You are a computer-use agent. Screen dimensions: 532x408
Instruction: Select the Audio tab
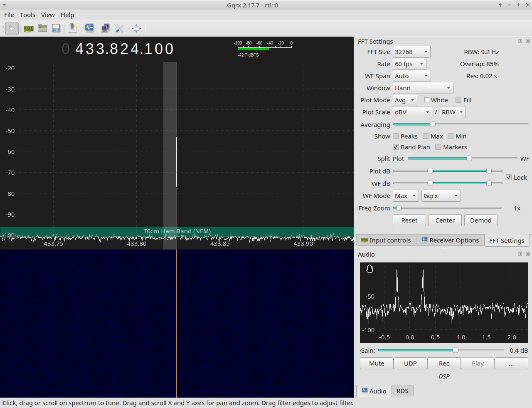[x=374, y=391]
